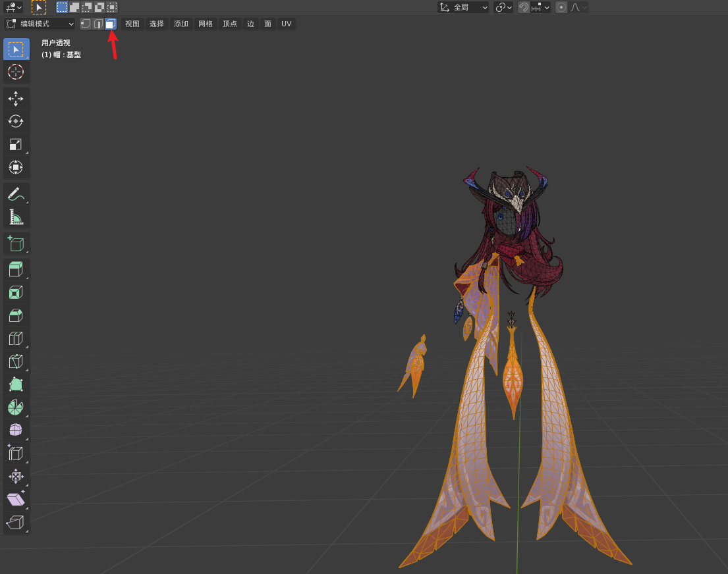Screen dimensions: 728x574
Task: Click the character's hat mesh in viewport
Action: (x=507, y=189)
